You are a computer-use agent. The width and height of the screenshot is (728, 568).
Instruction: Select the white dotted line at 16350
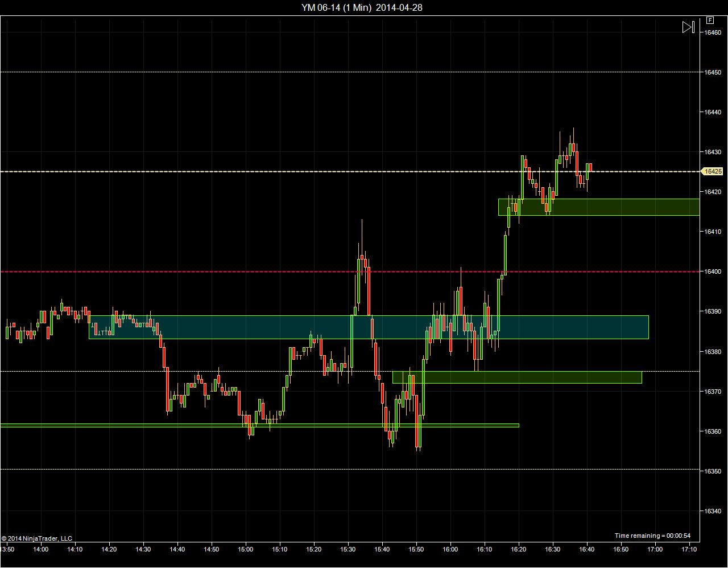(x=350, y=470)
